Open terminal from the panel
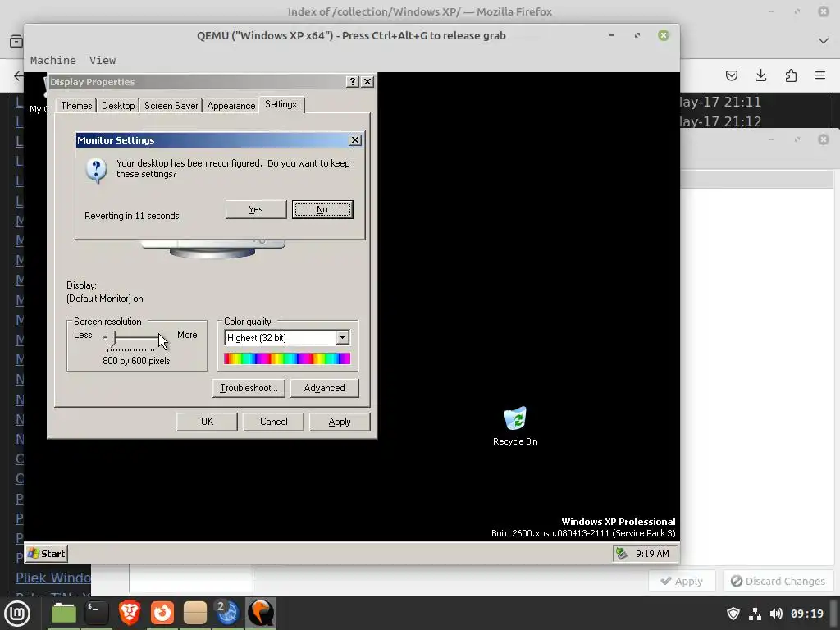The width and height of the screenshot is (840, 630). click(97, 613)
